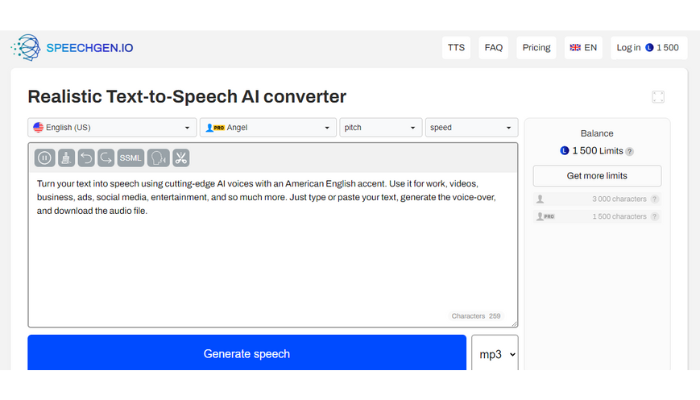Viewport: 700px width, 400px height.
Task: Open the SSML options button
Action: coord(130,158)
